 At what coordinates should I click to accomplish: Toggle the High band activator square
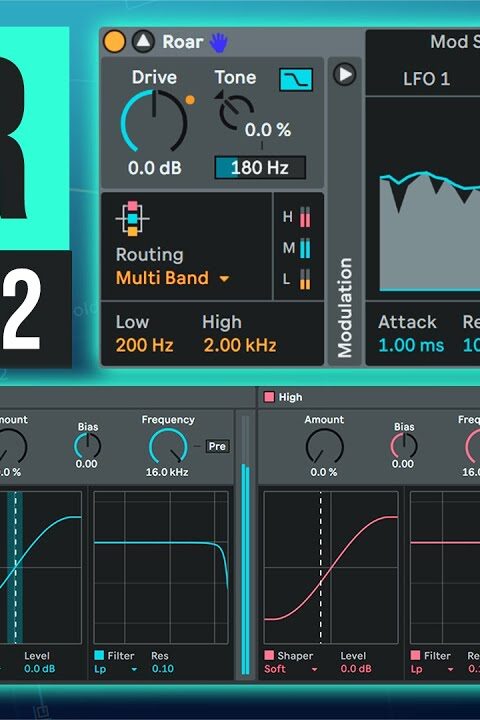[269, 397]
